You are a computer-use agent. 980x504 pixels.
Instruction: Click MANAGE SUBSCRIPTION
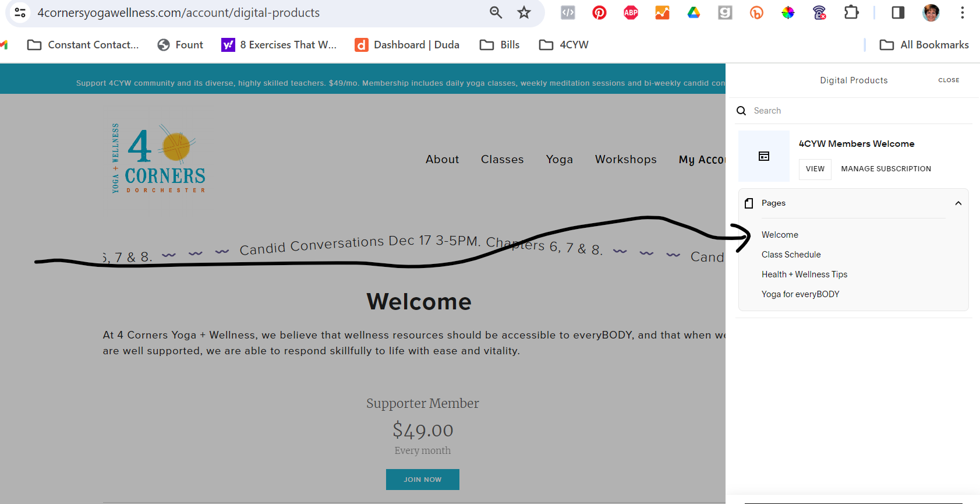(886, 169)
